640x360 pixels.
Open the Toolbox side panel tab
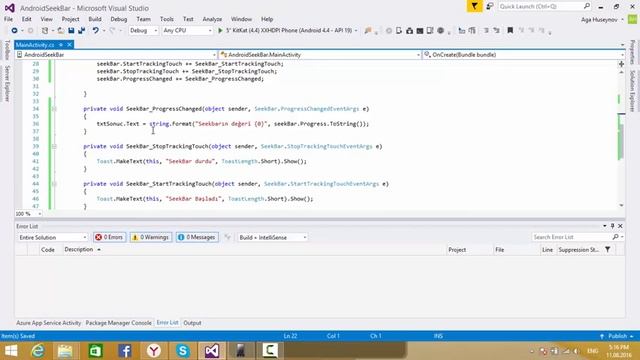point(7,50)
